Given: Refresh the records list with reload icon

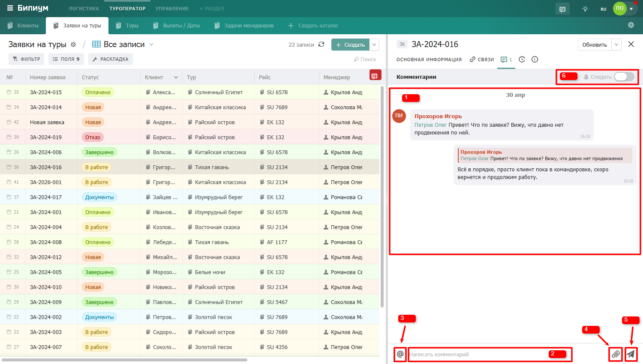Looking at the screenshot, I should (321, 45).
